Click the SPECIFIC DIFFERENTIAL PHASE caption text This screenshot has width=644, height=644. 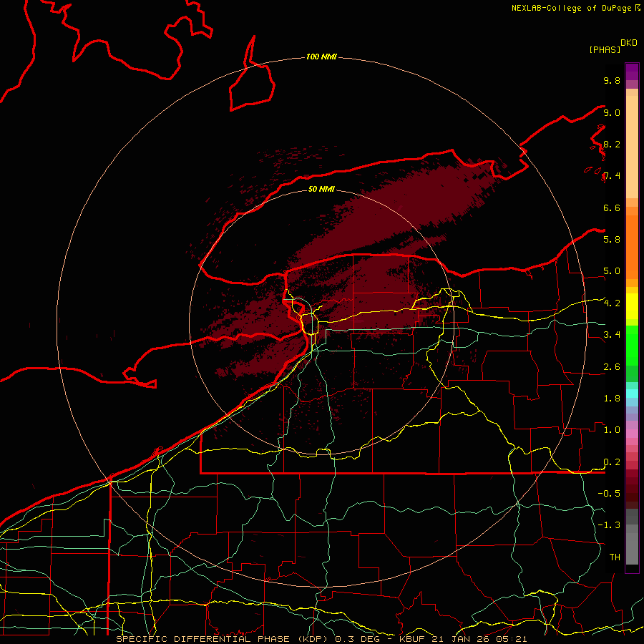203,639
